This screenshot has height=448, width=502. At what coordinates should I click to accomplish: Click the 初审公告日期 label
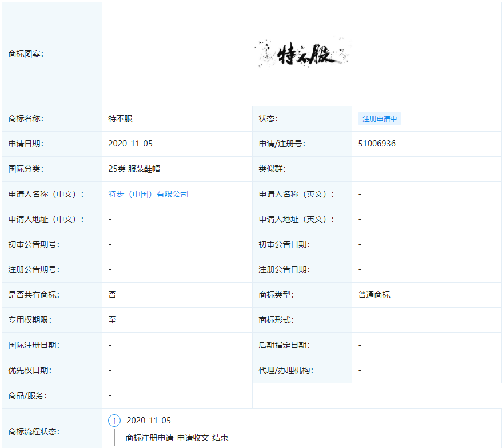[x=284, y=244]
